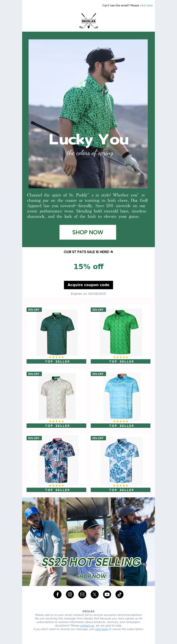Click the Lucky You hero image
This screenshot has width=177, height=644.
click(88, 114)
